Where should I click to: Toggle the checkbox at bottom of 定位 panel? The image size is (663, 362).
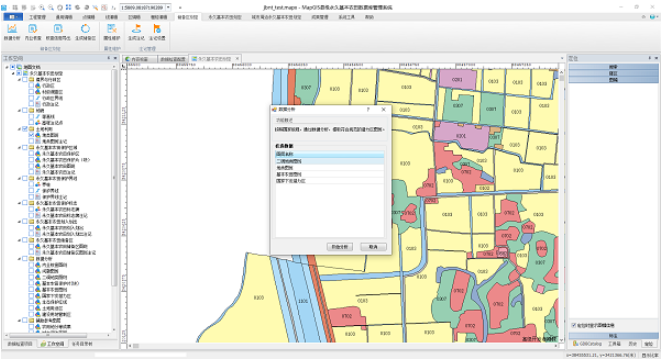[x=574, y=325]
